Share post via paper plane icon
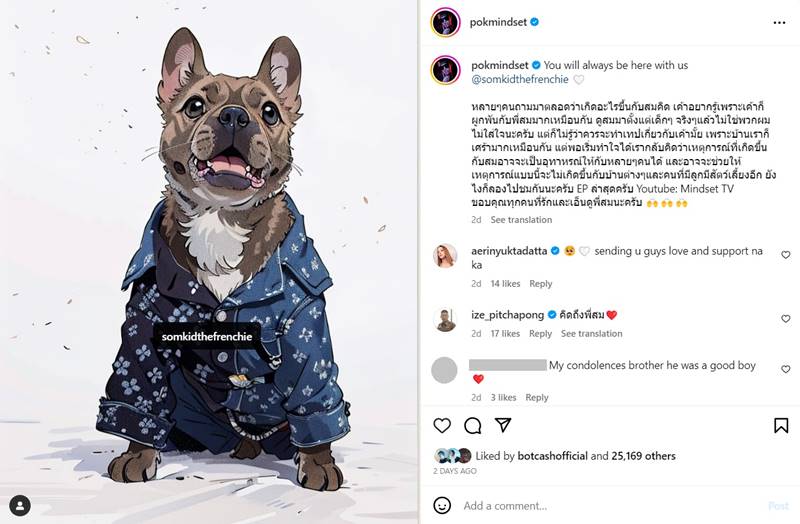The width and height of the screenshot is (800, 524). coord(503,425)
